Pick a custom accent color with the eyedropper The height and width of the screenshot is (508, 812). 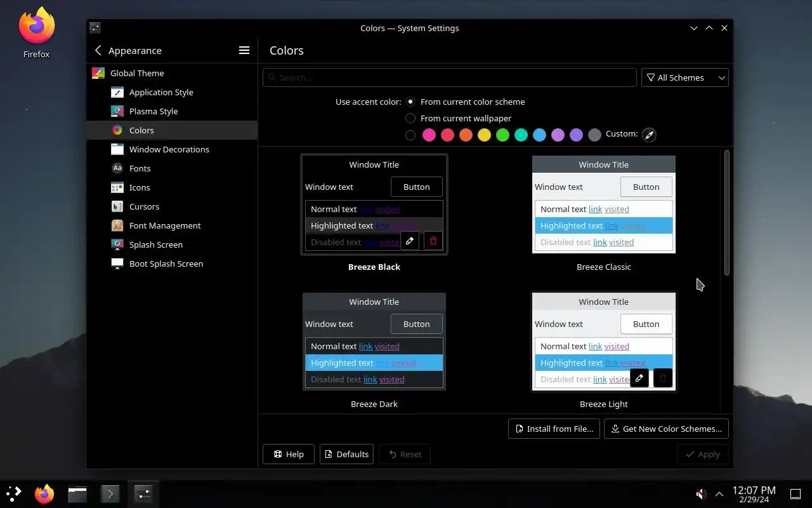click(648, 135)
